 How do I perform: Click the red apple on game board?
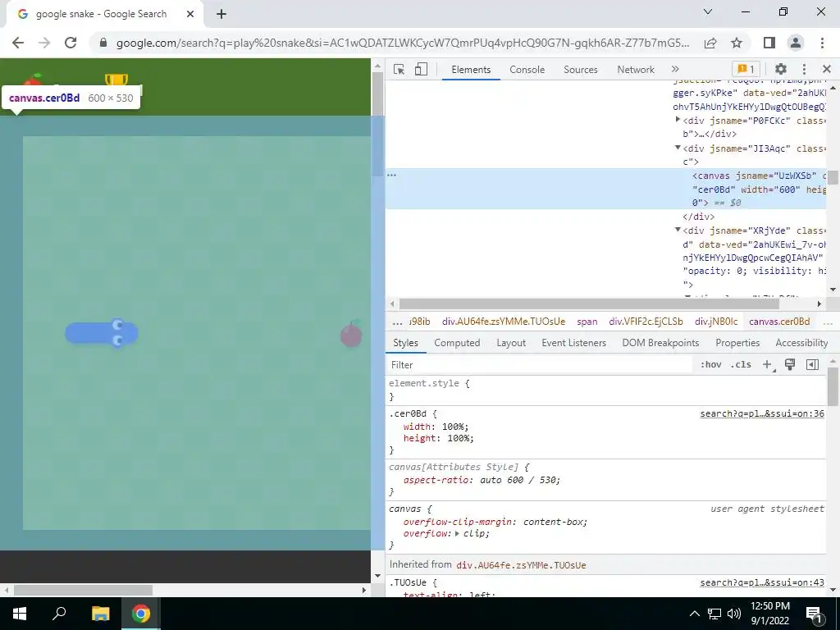point(351,334)
